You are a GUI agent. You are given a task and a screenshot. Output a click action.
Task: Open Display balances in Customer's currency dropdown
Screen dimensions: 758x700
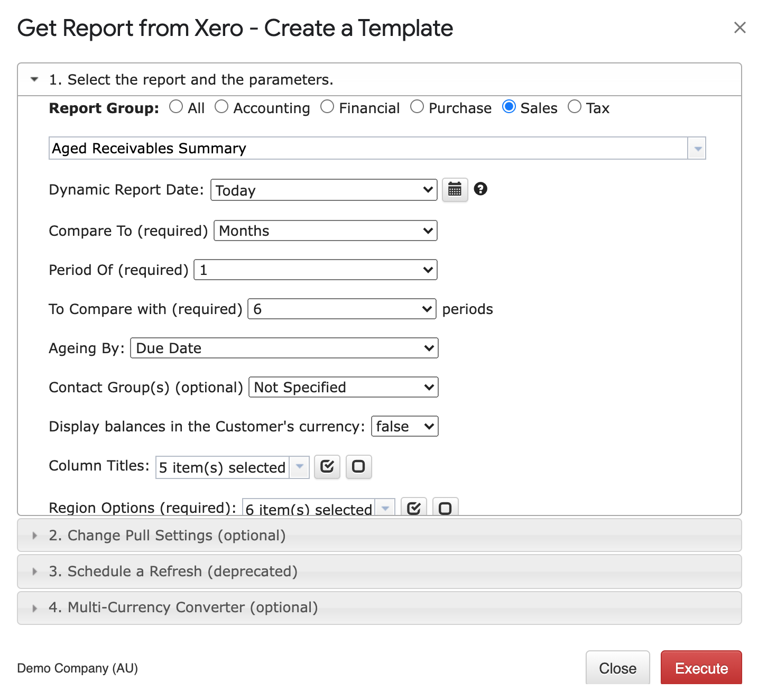[404, 426]
